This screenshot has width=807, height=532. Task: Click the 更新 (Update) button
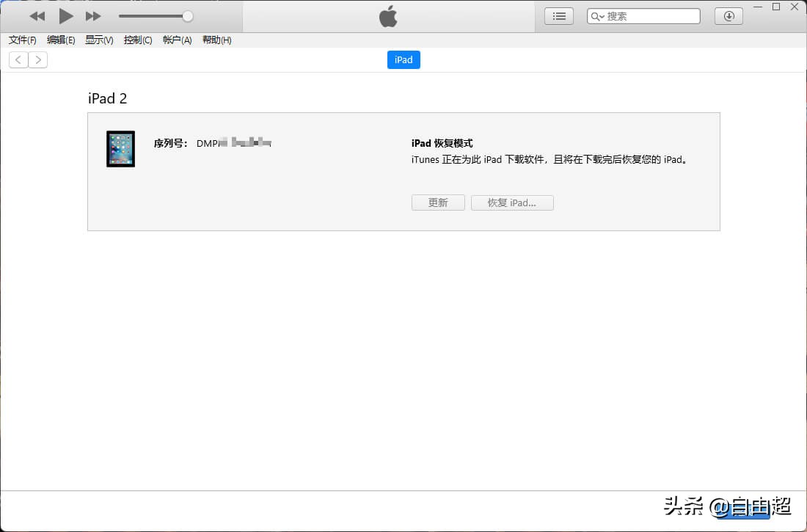[x=438, y=203]
